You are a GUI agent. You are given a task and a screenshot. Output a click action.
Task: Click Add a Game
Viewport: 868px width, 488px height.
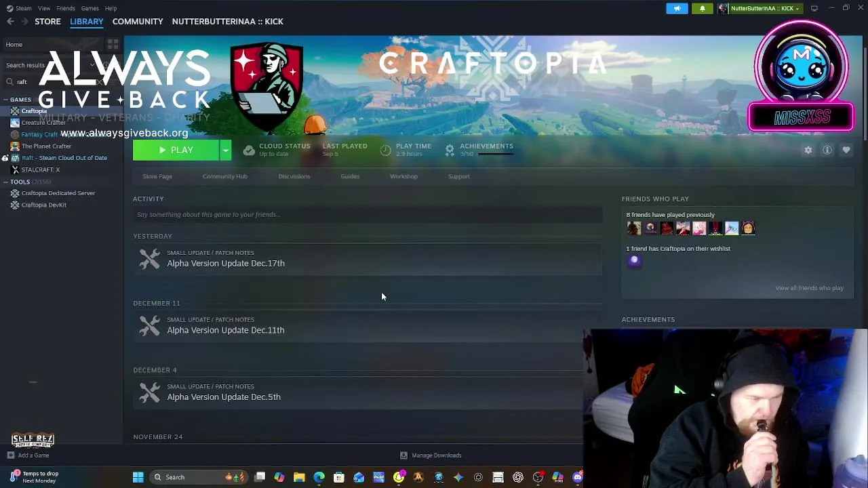point(28,455)
